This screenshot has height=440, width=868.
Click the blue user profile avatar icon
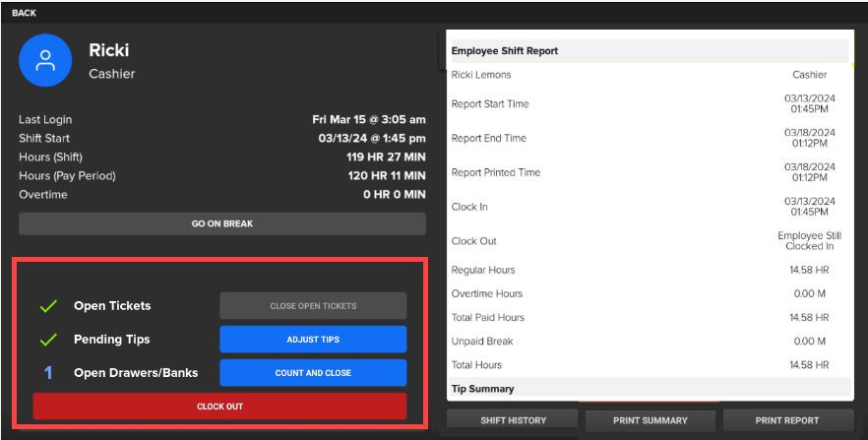(45, 60)
